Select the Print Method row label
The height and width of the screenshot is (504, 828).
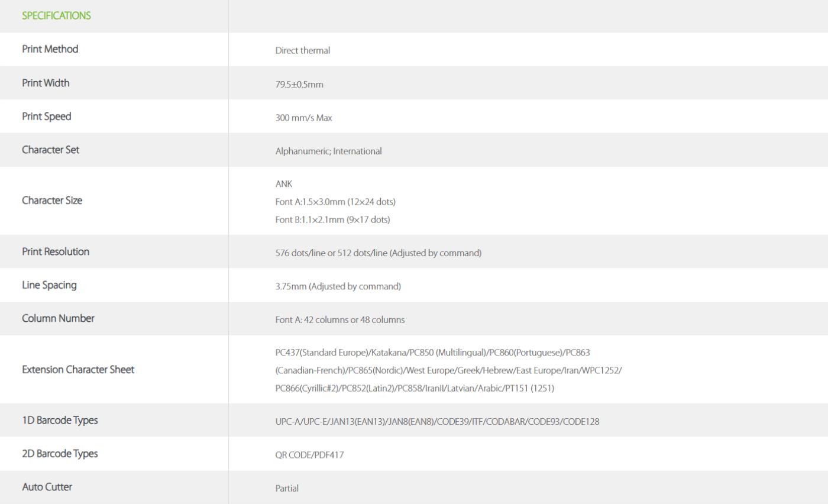[x=50, y=49]
